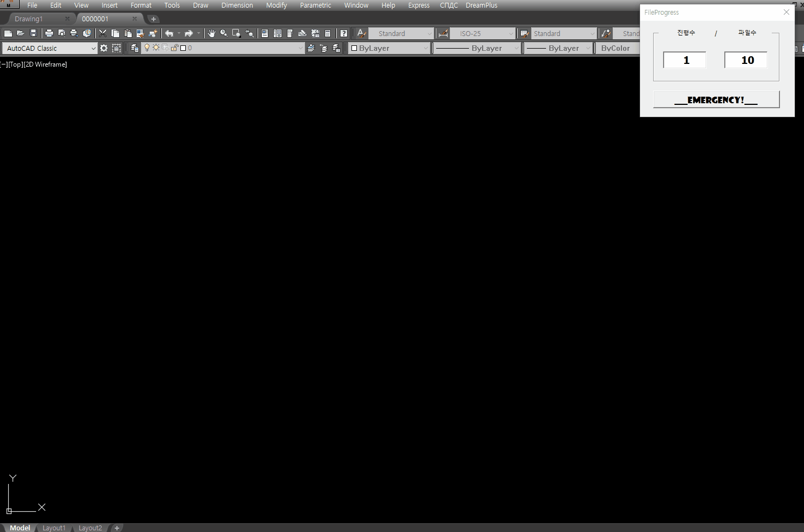Toggle the lock on layer 0
This screenshot has width=804, height=532.
point(174,48)
